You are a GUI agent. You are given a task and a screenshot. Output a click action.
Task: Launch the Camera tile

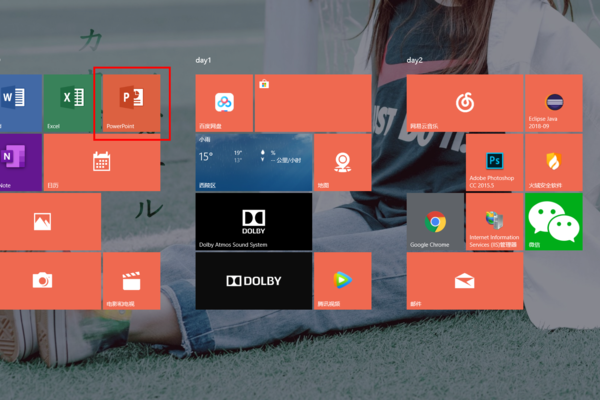tap(50, 281)
